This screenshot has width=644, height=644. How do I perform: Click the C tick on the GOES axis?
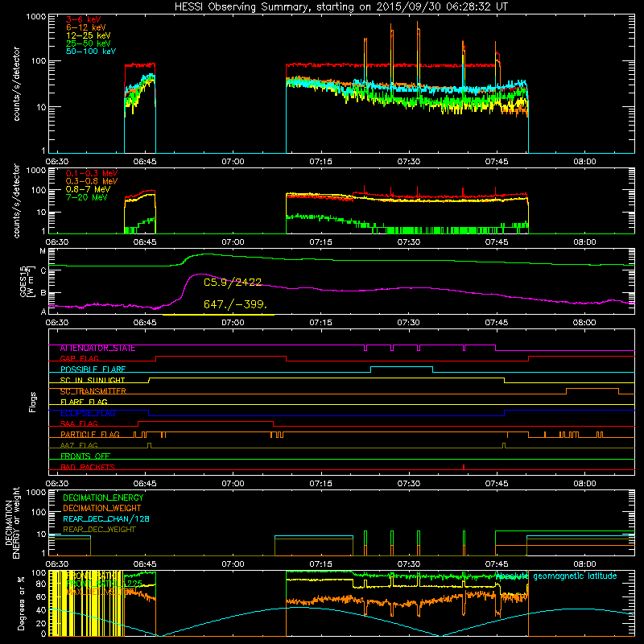pyautogui.click(x=43, y=270)
